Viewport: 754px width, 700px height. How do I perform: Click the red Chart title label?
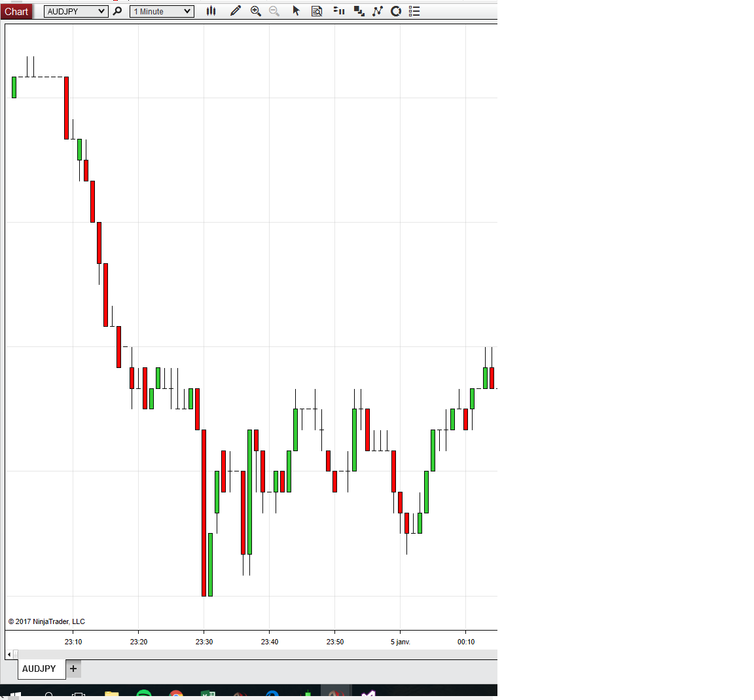pos(16,12)
